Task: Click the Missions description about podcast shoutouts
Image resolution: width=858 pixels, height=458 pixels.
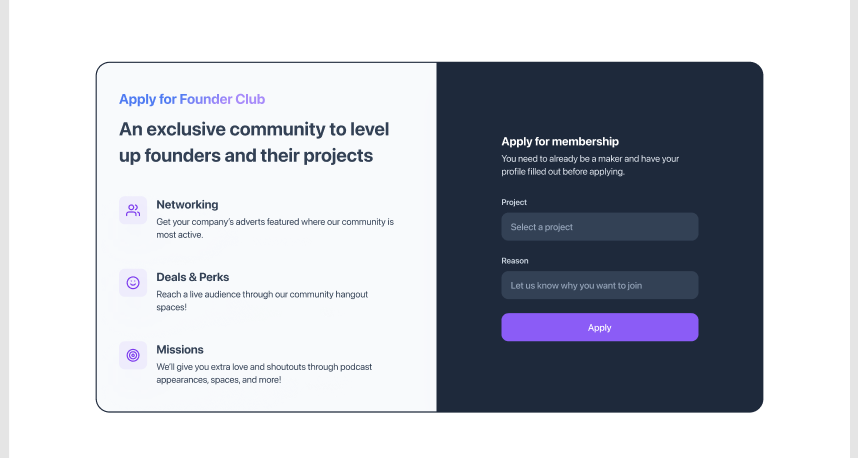Action: click(x=264, y=373)
